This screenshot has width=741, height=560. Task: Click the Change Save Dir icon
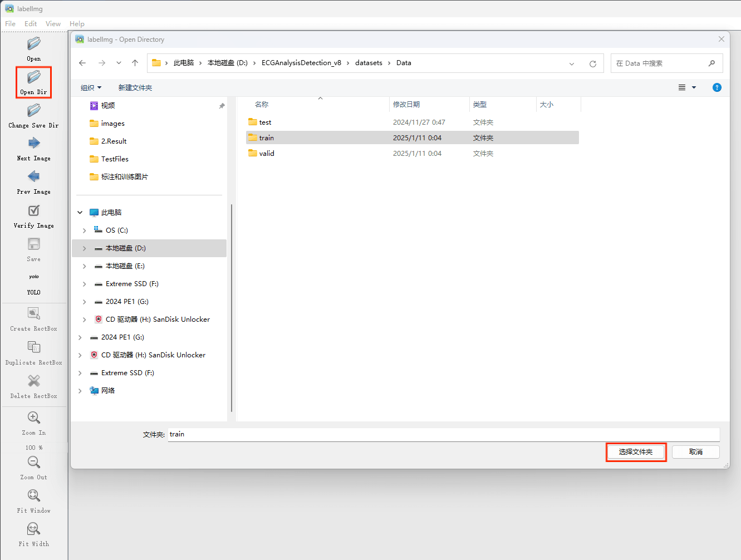(34, 111)
